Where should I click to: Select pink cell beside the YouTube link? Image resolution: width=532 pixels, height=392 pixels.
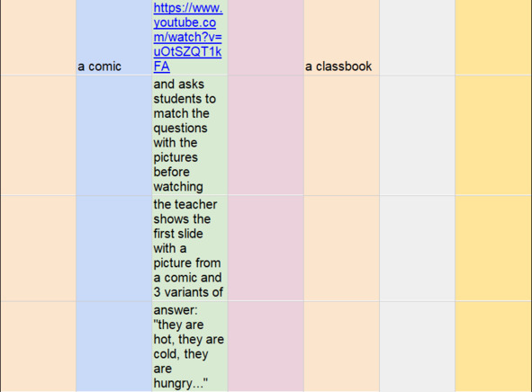[x=266, y=37]
